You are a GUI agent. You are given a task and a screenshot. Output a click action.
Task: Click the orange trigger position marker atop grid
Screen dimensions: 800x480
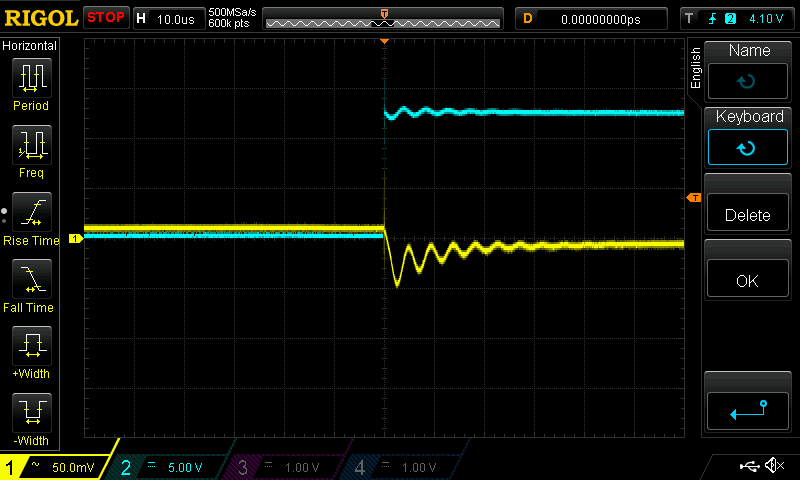(385, 41)
